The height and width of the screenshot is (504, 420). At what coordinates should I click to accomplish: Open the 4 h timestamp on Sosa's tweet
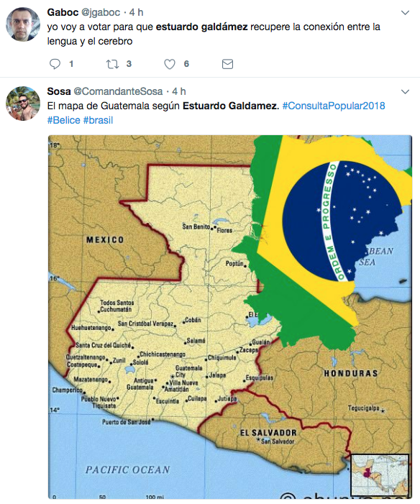click(x=179, y=91)
